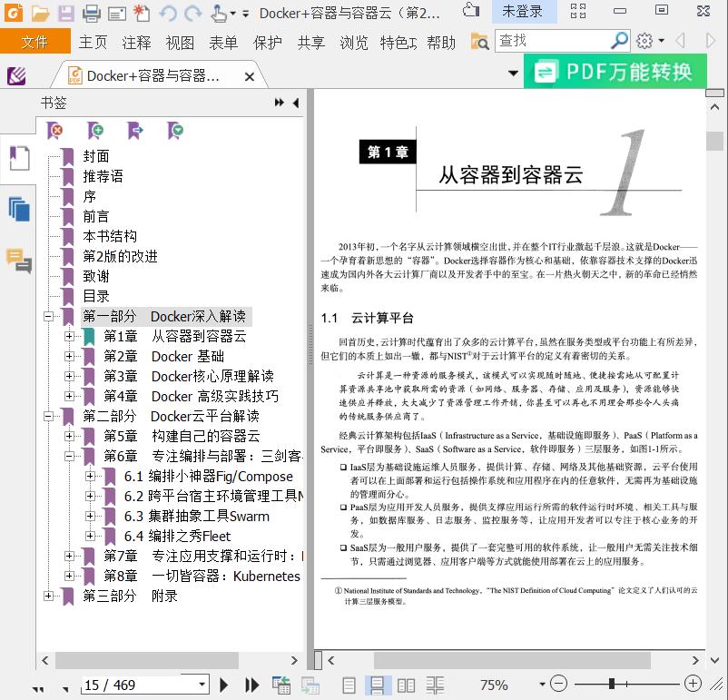Open the 文件 menu
728x700 pixels.
click(x=35, y=42)
